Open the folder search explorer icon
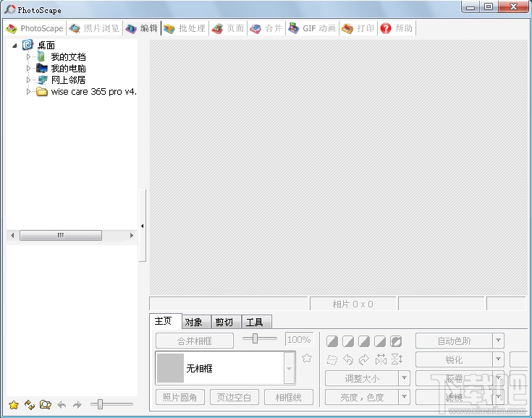The image size is (532, 418). [46, 404]
